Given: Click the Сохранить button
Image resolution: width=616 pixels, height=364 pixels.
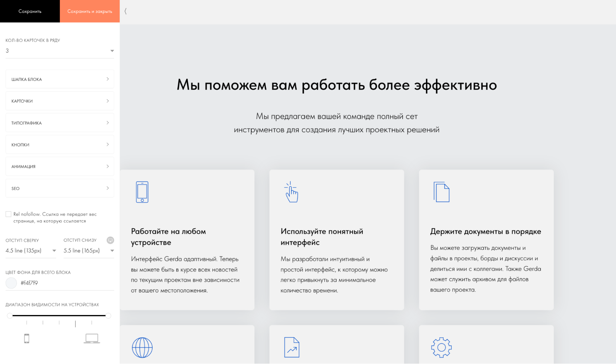Looking at the screenshot, I should tap(30, 11).
